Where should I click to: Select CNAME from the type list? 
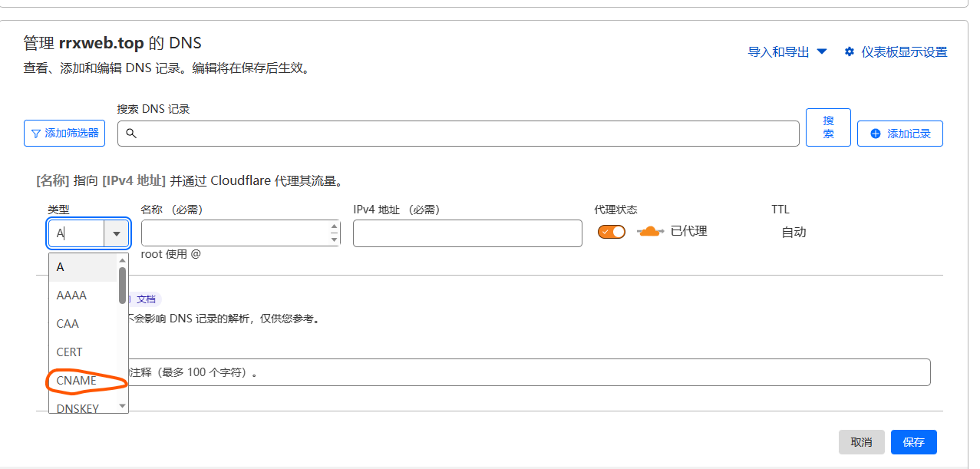(x=77, y=381)
